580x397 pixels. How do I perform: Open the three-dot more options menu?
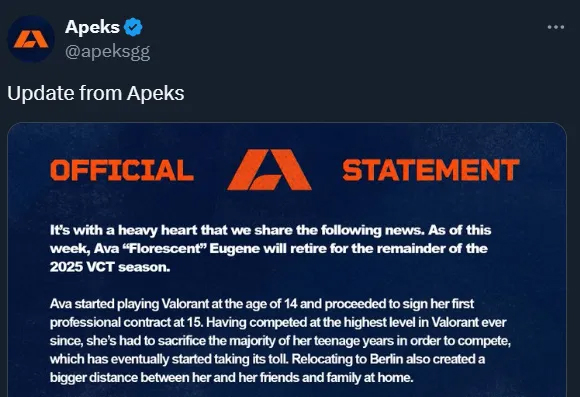pos(556,27)
